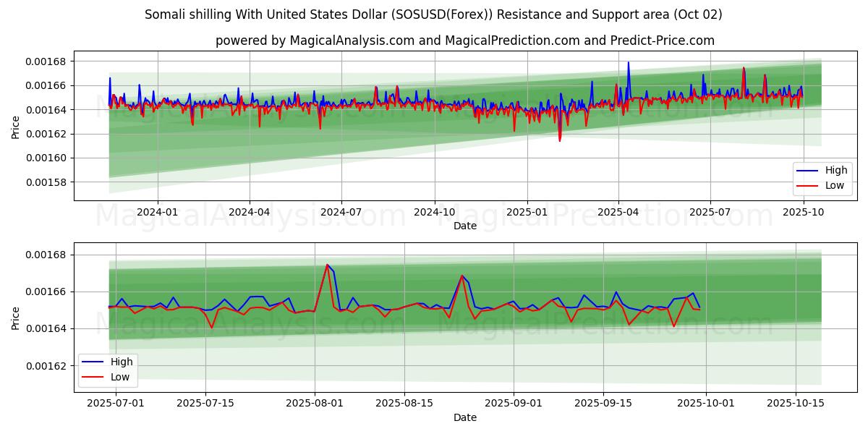Click the highest blue spike in the upper chart
This screenshot has height=434, width=868.
point(628,63)
